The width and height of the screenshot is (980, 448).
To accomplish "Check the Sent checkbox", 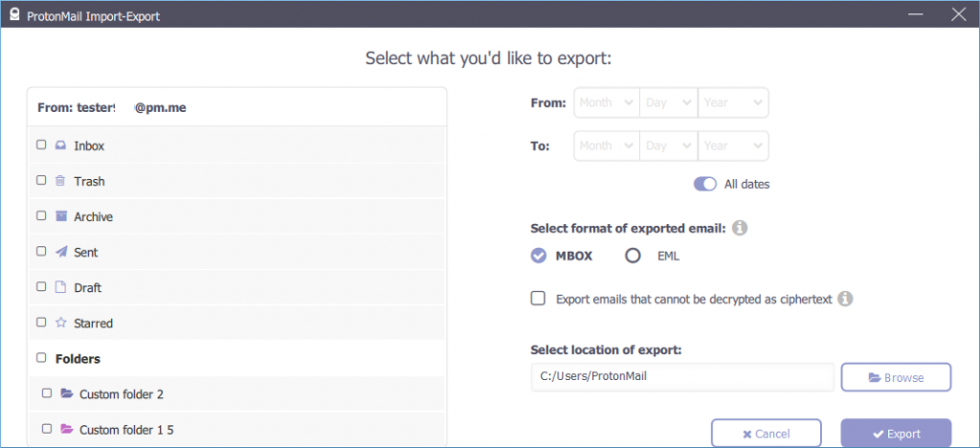I will tap(41, 251).
